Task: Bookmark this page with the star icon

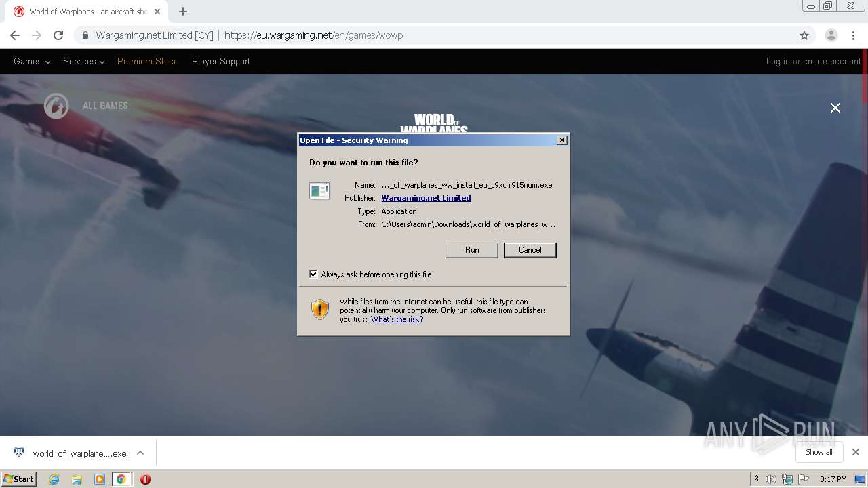Action: [804, 35]
